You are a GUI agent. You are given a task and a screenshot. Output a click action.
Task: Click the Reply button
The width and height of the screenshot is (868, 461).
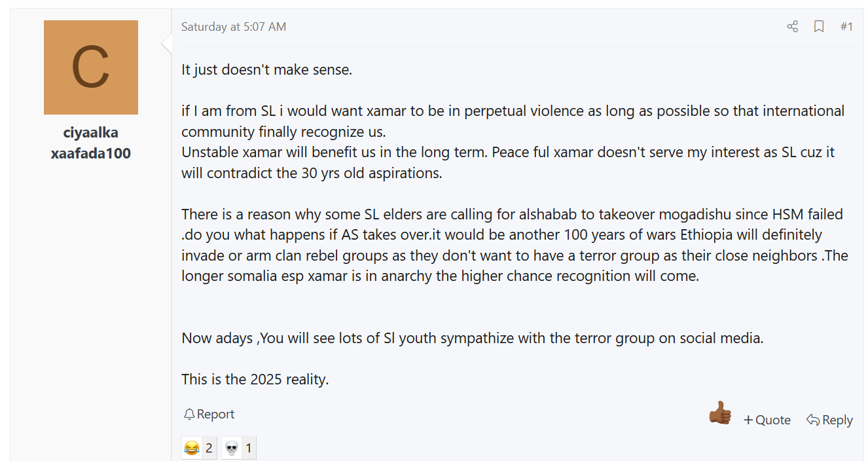(829, 420)
